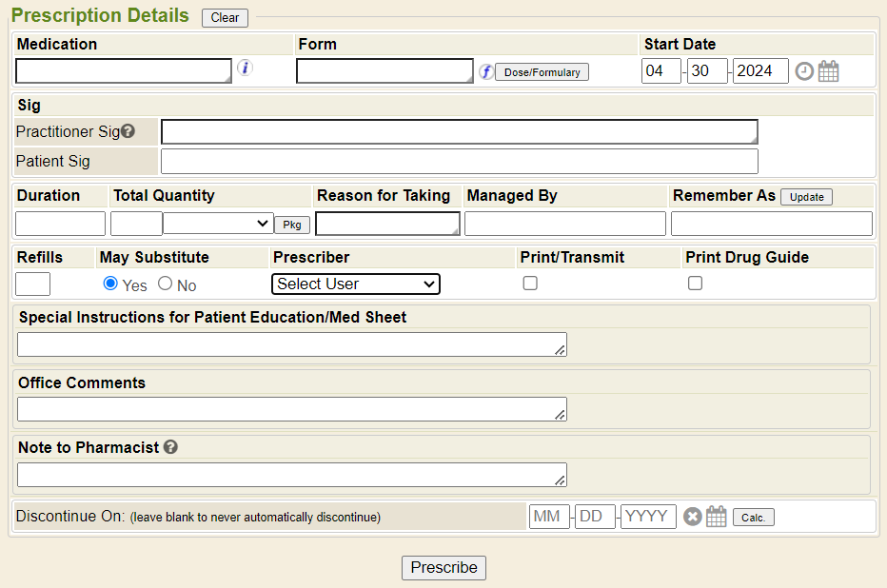Click the Prescribe button
Image resolution: width=887 pixels, height=588 pixels.
(443, 567)
